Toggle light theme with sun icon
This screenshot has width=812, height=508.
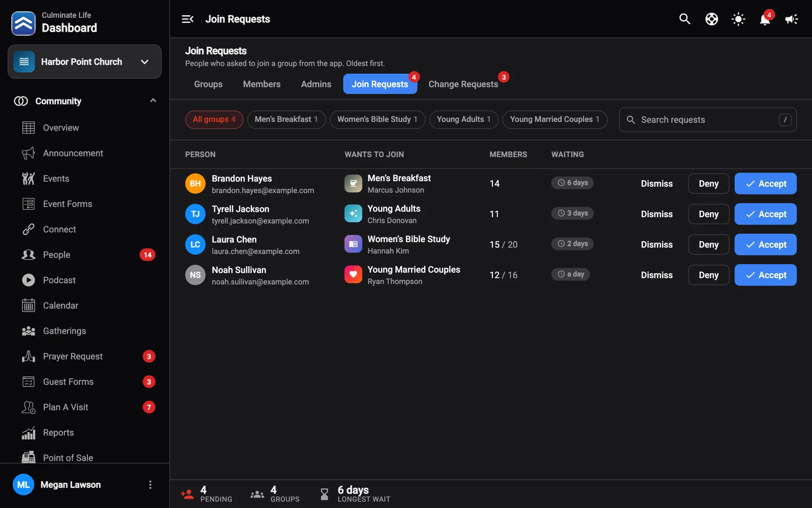[x=738, y=19]
